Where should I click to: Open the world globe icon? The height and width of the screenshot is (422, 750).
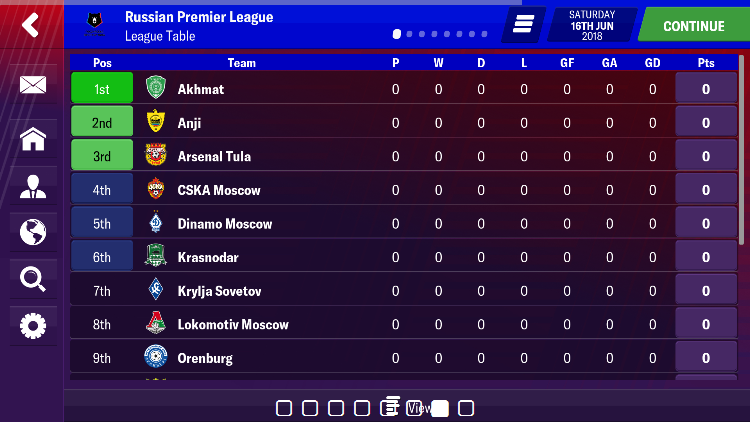coord(33,232)
